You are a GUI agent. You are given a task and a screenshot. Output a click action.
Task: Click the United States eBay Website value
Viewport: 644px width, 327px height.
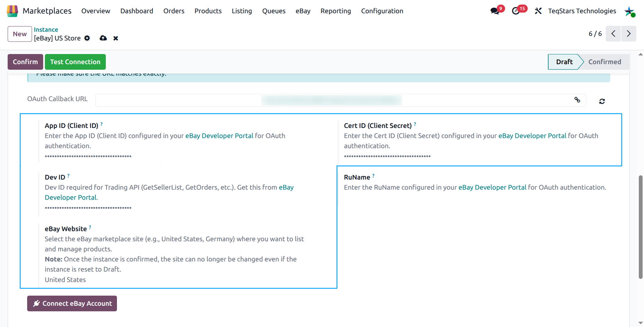coord(65,280)
